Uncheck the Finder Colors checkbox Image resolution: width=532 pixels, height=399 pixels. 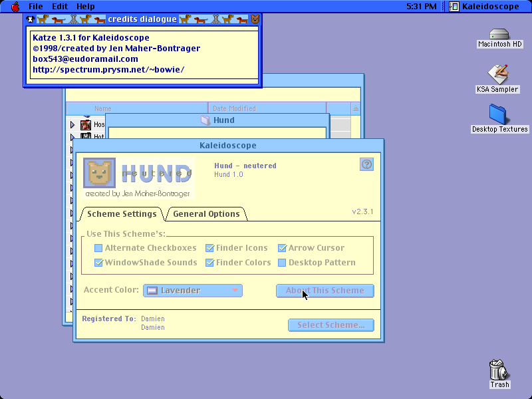[209, 263]
